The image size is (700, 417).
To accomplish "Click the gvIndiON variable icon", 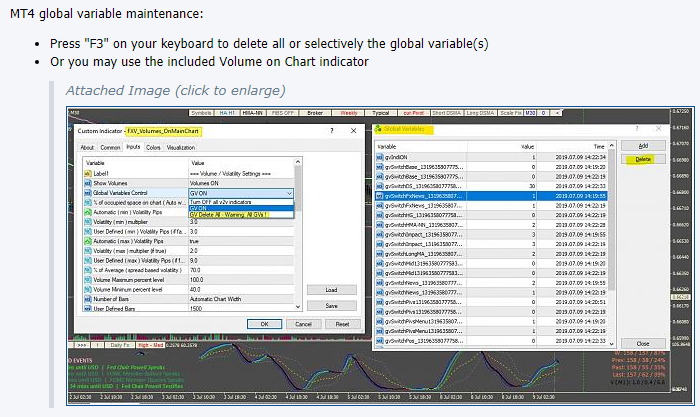I will coord(380,157).
